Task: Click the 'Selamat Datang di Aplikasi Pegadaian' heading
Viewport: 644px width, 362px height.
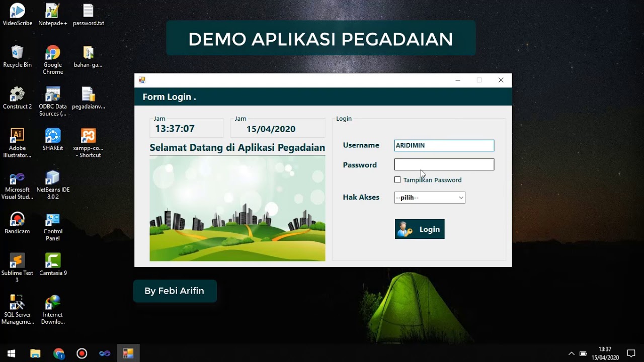Action: [x=237, y=147]
